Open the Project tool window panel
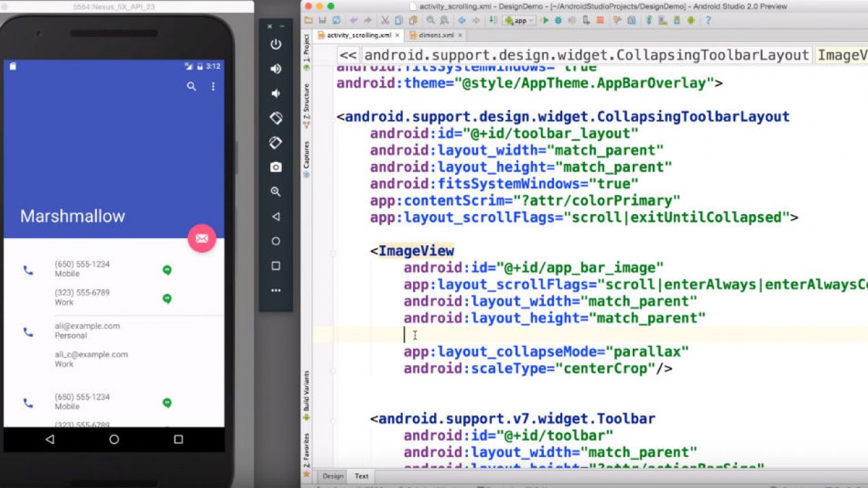The image size is (868, 488). (307, 52)
